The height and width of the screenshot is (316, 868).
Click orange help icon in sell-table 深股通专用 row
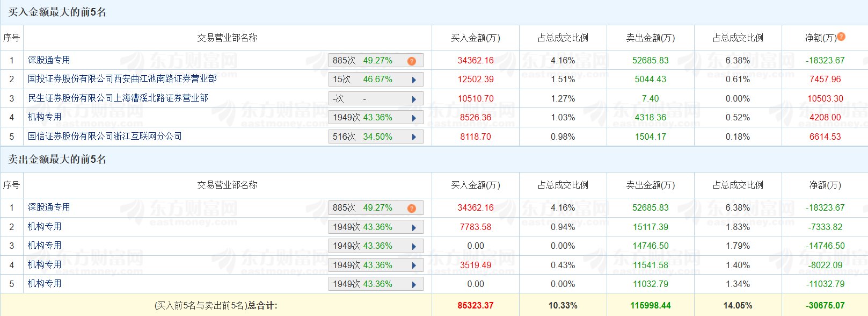pyautogui.click(x=412, y=208)
